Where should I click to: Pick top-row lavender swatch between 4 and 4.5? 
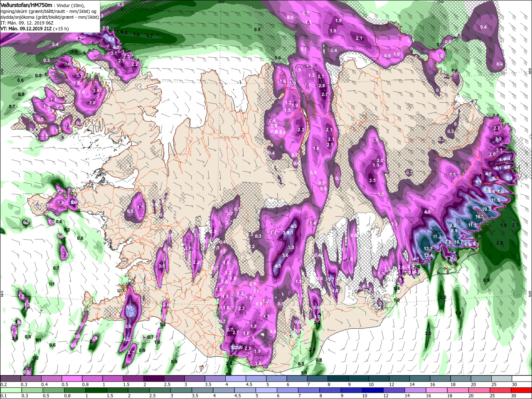[235, 379]
